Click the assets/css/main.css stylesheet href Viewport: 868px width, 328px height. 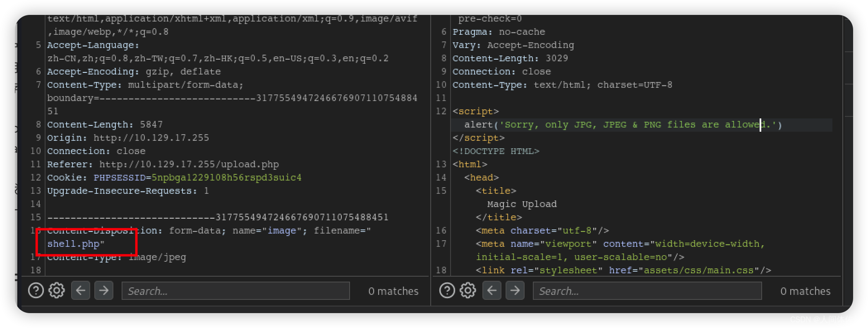coord(699,270)
